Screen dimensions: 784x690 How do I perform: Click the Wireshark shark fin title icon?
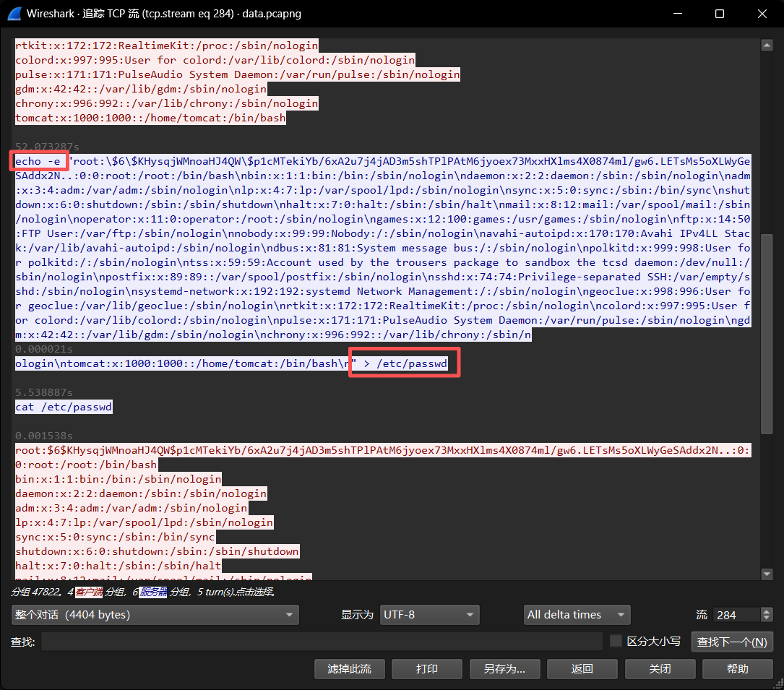(14, 14)
